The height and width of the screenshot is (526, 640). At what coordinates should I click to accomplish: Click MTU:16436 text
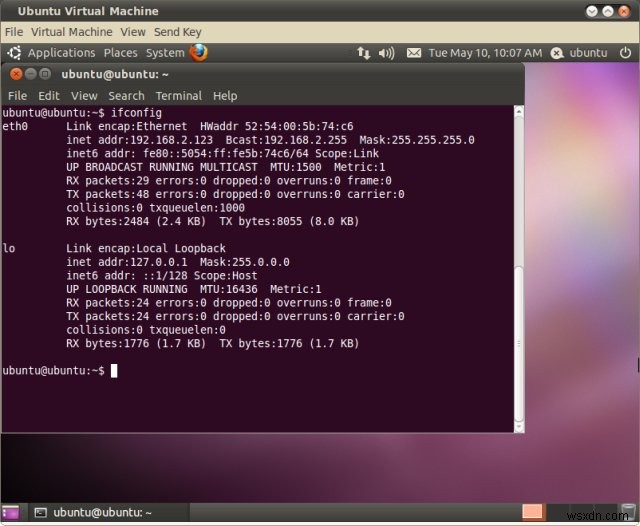[229, 289]
